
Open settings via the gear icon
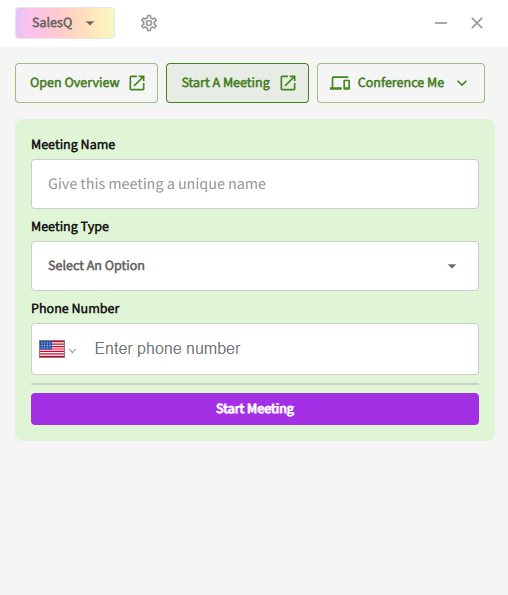pyautogui.click(x=149, y=23)
